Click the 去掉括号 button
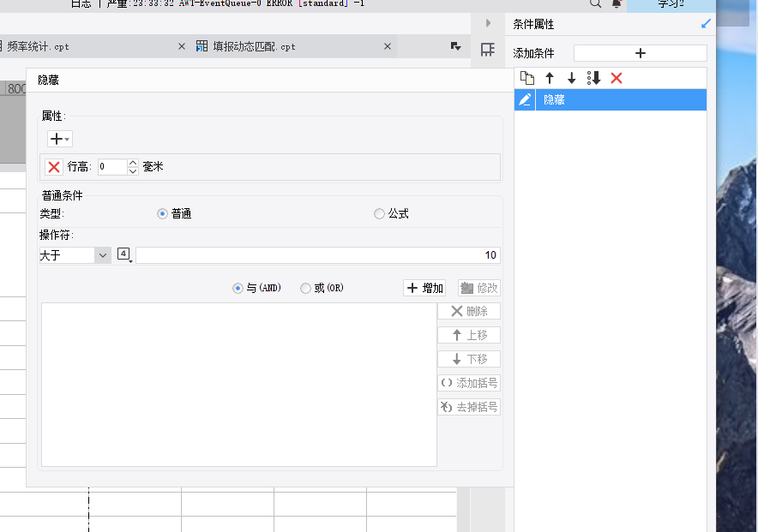The width and height of the screenshot is (758, 532). tap(469, 407)
